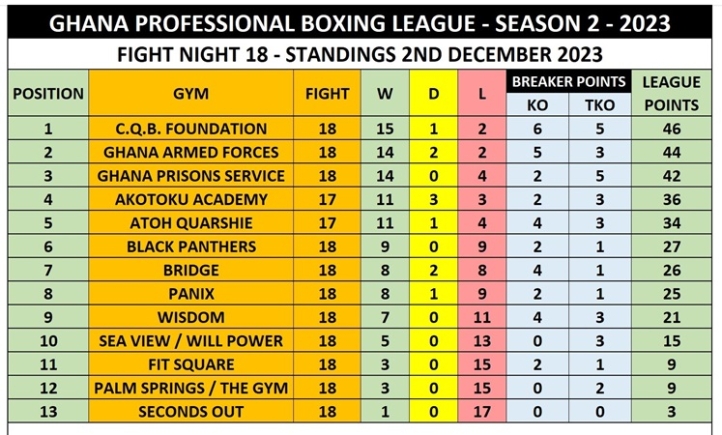
Task: Click the ATOH QUARSHIE cell
Action: pos(190,223)
